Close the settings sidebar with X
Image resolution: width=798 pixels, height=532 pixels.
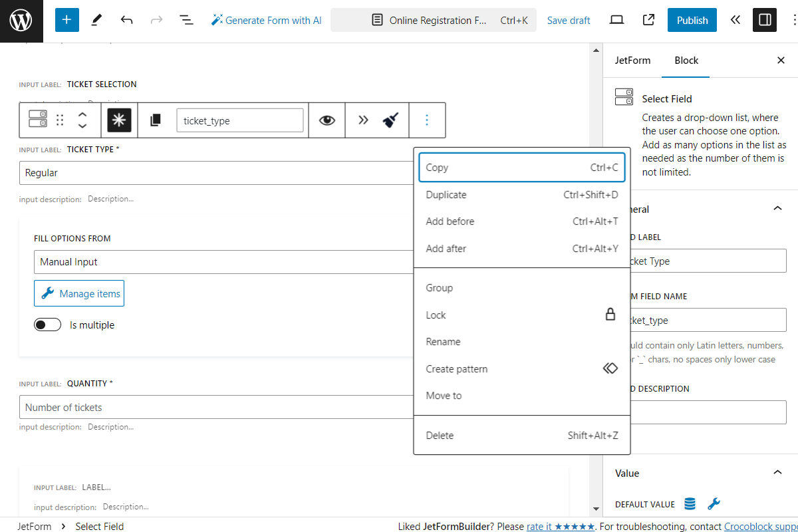pyautogui.click(x=781, y=61)
